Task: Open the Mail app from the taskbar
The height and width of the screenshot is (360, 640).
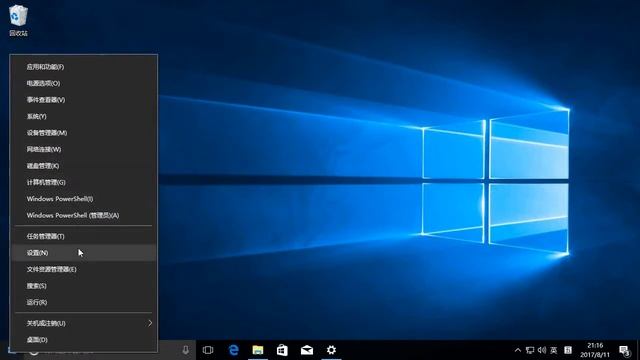Action: pos(307,350)
